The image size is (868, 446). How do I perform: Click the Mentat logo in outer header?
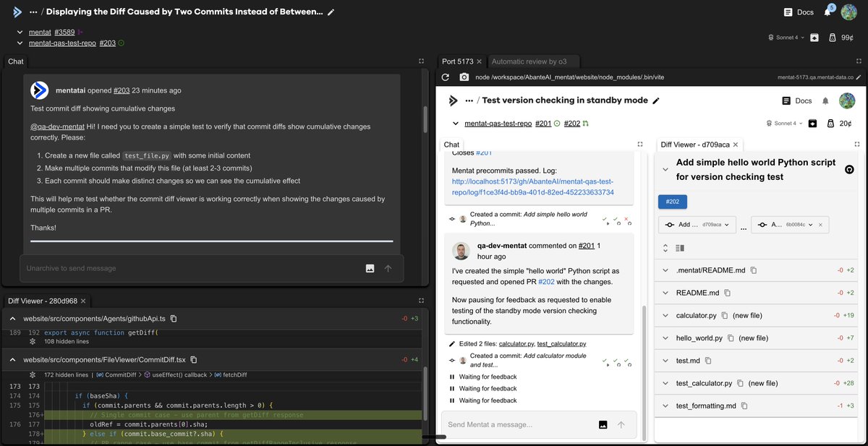17,12
